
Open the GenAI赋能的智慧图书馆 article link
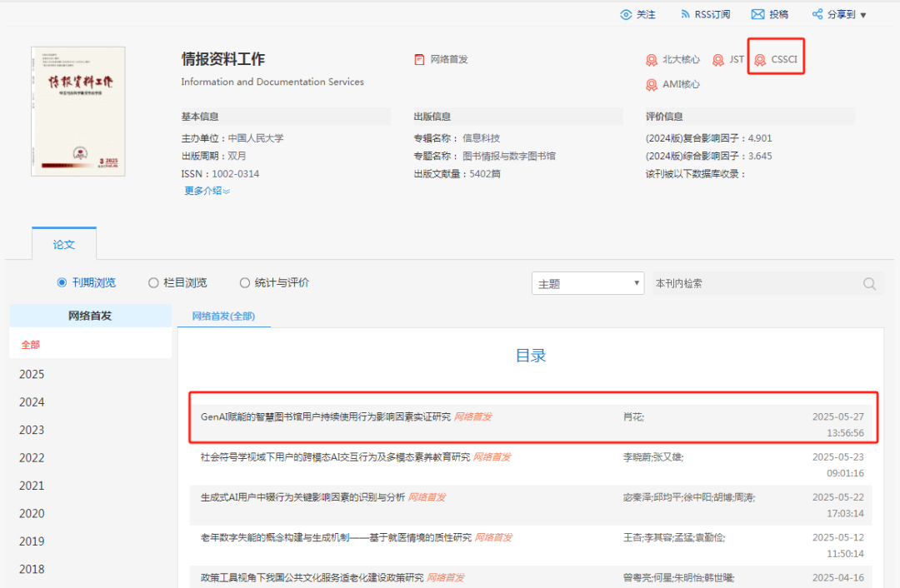pos(325,416)
